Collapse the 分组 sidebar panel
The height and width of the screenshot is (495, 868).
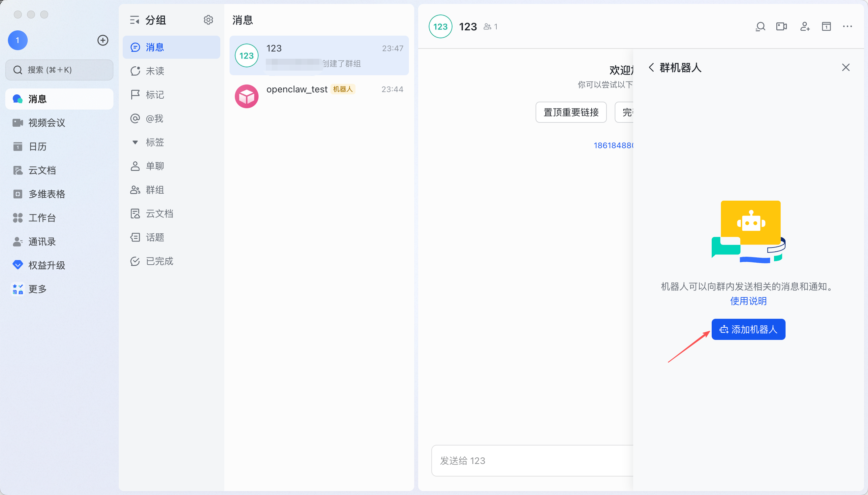coord(135,20)
